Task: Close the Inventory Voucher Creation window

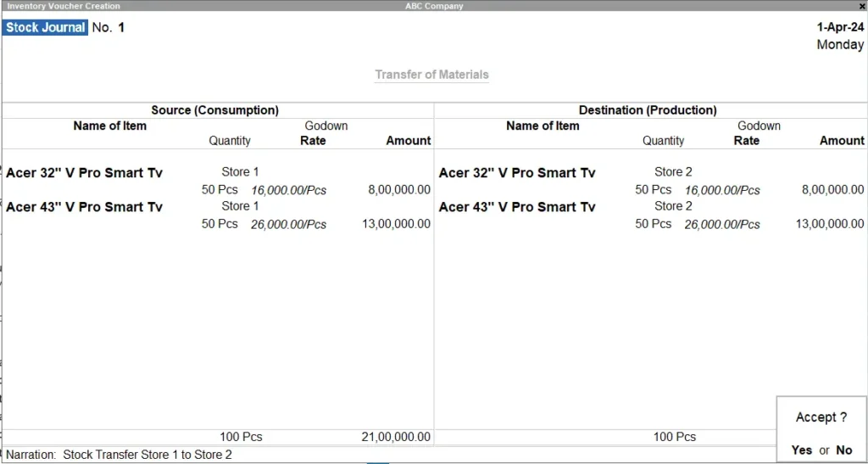Action: 862,6
